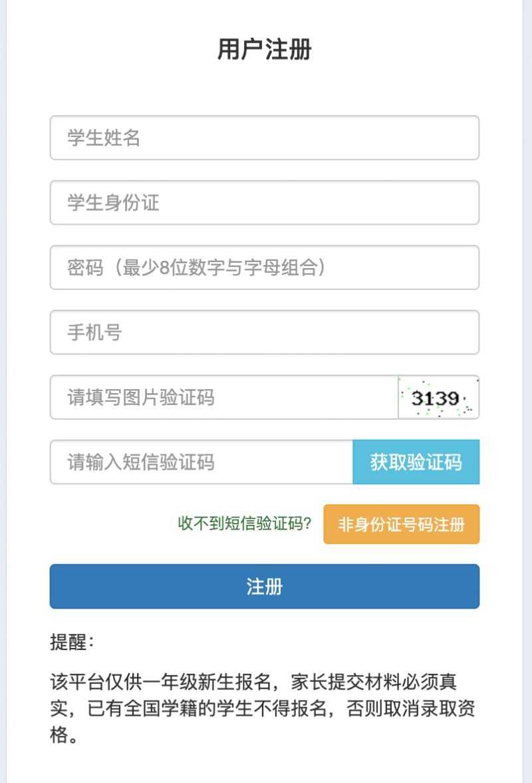532x783 pixels.
Task: Click the digit 9 in the captcha
Action: click(453, 398)
